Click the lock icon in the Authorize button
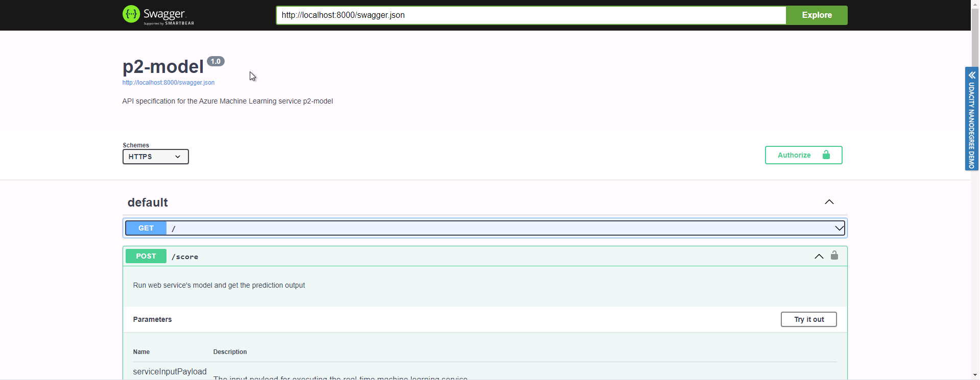The height and width of the screenshot is (380, 980). (x=826, y=155)
